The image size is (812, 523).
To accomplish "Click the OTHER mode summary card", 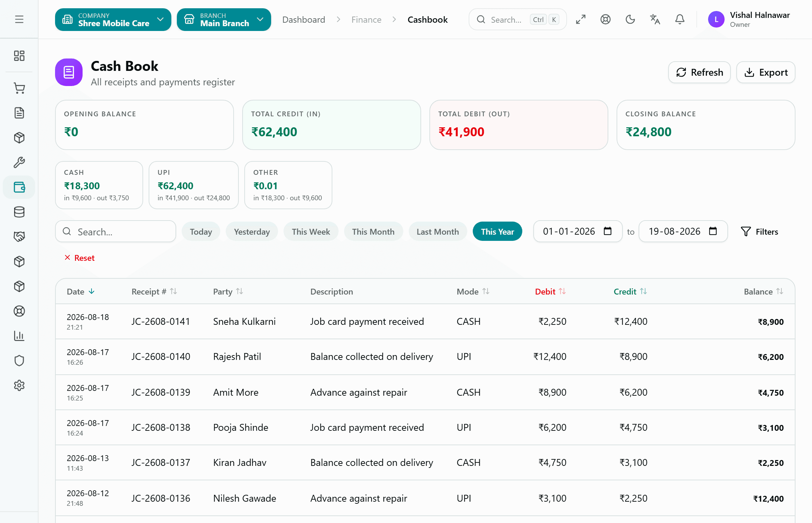I will [288, 185].
